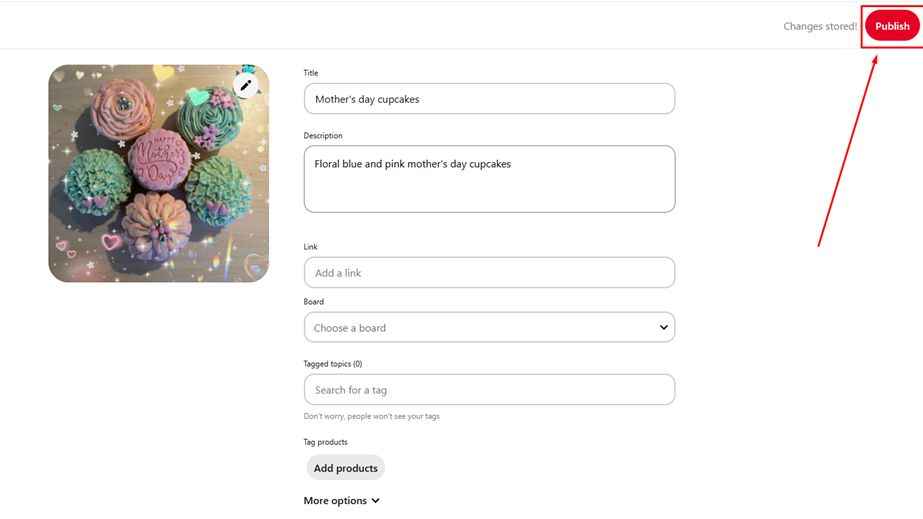Click the "Changes stored!" status text
Image resolution: width=923 pixels, height=519 pixels.
point(819,26)
